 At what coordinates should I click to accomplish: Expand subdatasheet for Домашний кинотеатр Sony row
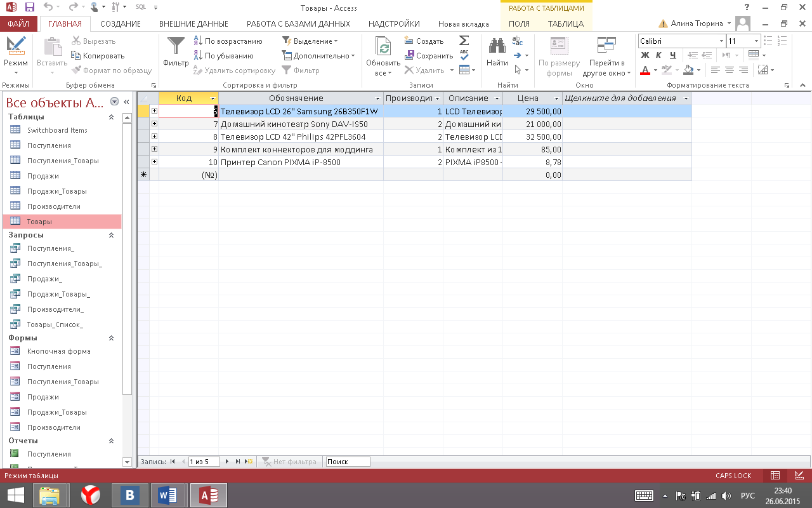(x=154, y=124)
